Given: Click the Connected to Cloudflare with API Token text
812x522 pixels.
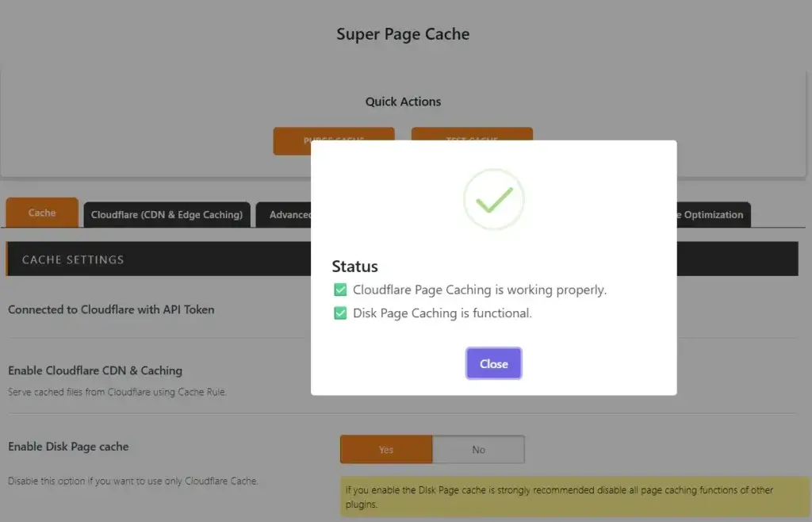Looking at the screenshot, I should tap(111, 309).
